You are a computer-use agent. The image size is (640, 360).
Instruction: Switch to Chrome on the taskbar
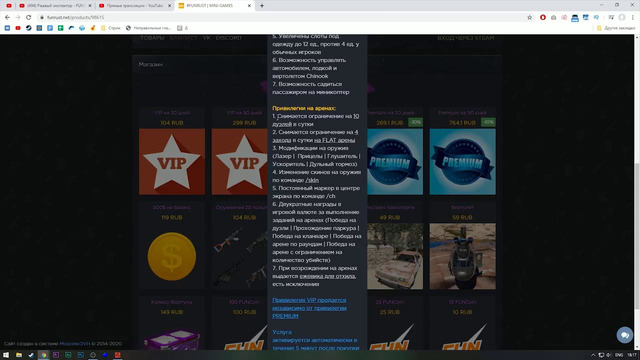pos(43,355)
